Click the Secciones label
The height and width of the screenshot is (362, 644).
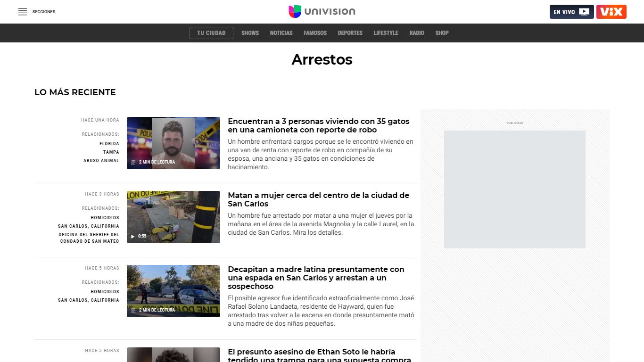coord(44,12)
